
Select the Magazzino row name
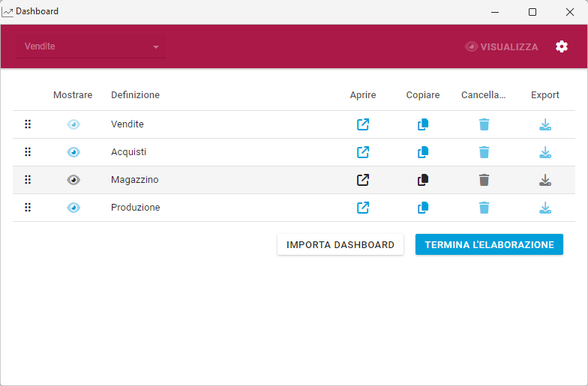click(x=135, y=180)
